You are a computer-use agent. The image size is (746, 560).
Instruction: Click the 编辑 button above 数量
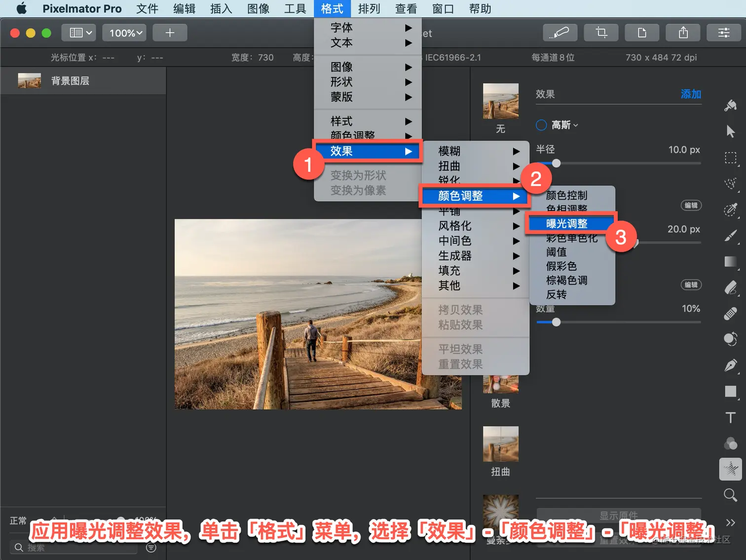[691, 284]
